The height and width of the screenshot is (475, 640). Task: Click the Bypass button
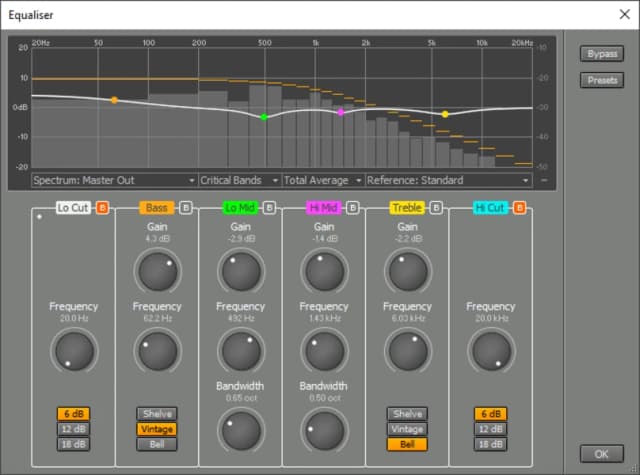[x=602, y=54]
